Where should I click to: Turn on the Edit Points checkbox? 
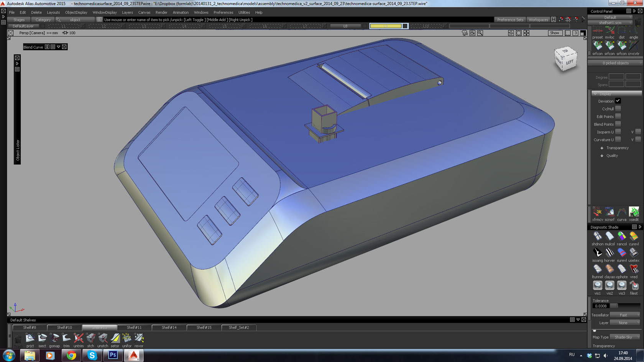pyautogui.click(x=618, y=116)
